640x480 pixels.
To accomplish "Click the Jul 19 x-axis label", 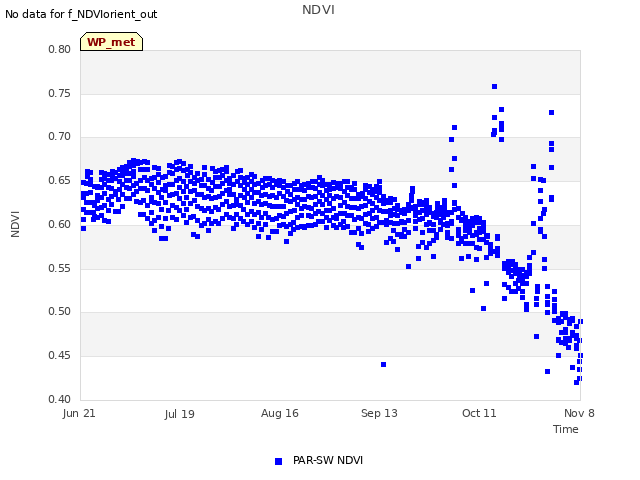I will (x=180, y=414).
